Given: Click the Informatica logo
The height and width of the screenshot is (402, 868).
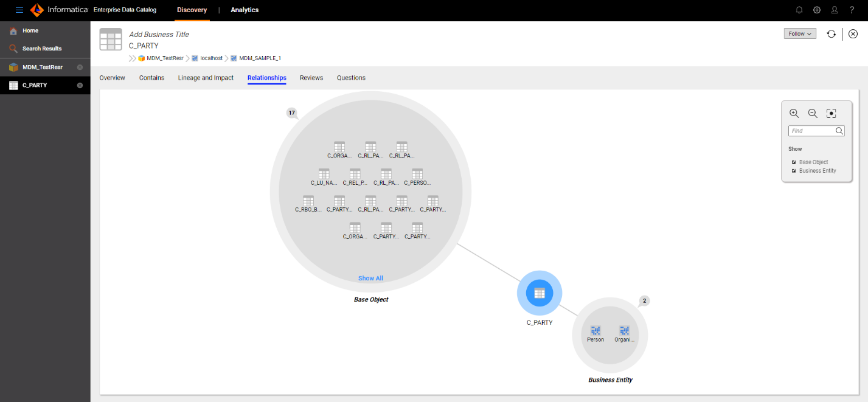Looking at the screenshot, I should point(58,10).
